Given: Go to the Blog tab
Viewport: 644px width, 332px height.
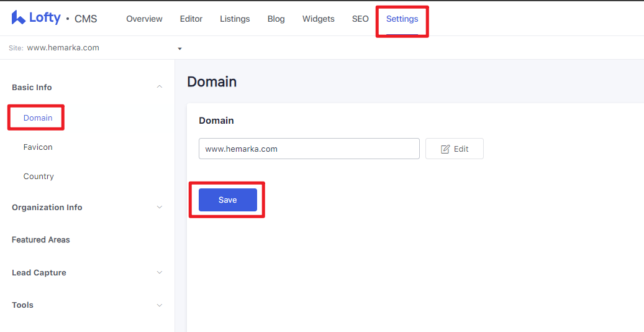Looking at the screenshot, I should (276, 19).
